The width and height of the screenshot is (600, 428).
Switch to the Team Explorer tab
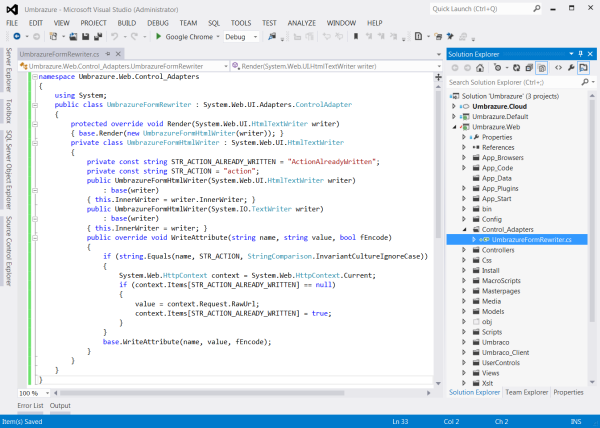tap(526, 392)
